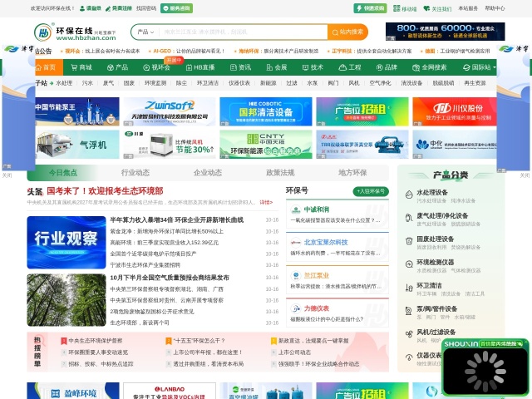Image resolution: width=532 pixels, height=399 pixels.
Task: Click the 脱硫脱硝 sub-site link
Action: [x=443, y=83]
